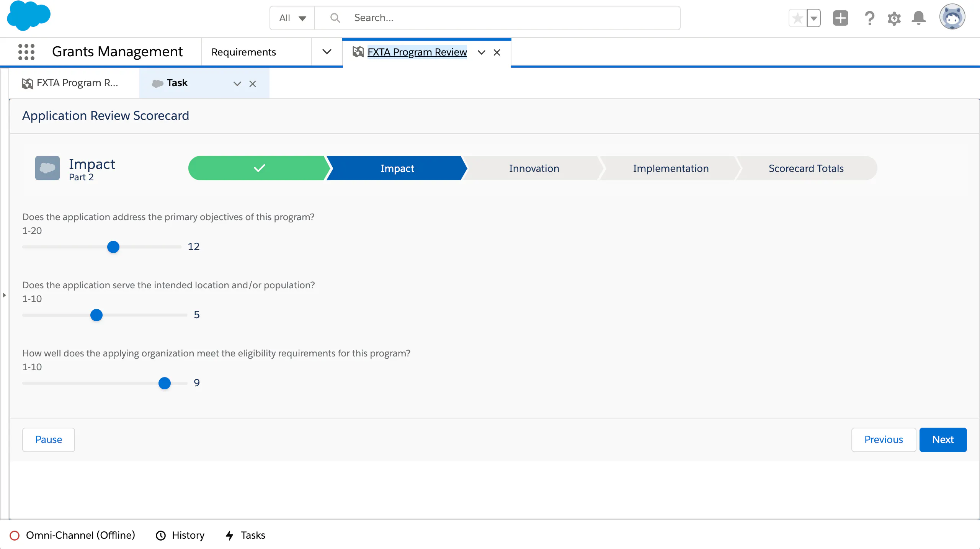The image size is (980, 549).
Task: Click the Next button
Action: (x=942, y=440)
